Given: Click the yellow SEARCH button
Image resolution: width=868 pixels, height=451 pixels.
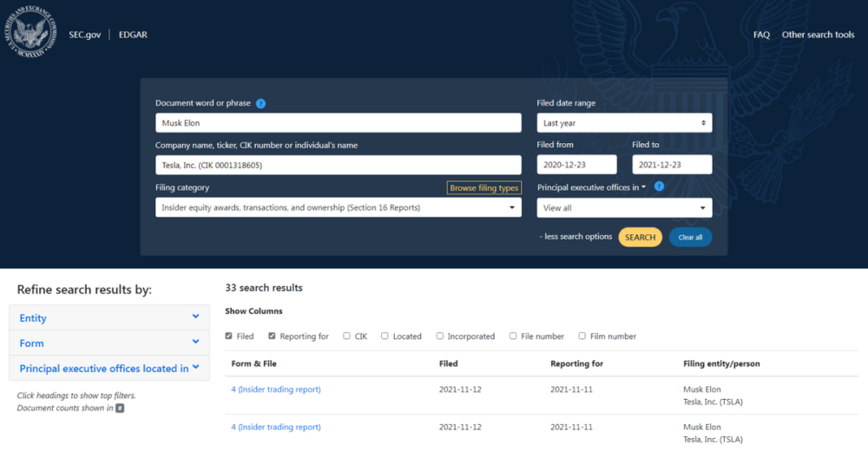Looking at the screenshot, I should point(640,237).
